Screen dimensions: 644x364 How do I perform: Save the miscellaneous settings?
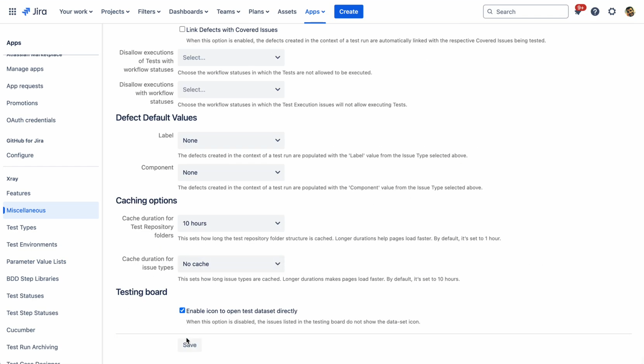(x=190, y=345)
